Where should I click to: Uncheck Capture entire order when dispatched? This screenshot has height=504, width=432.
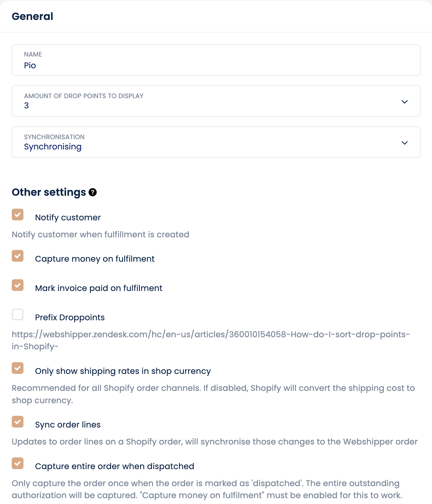pyautogui.click(x=18, y=463)
